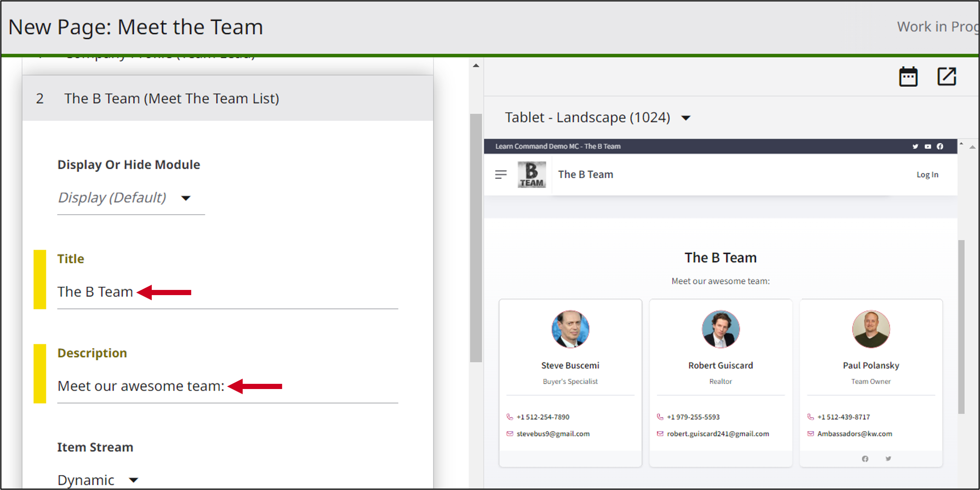Click email icon on Robert Guiscard card
Image resolution: width=980 pixels, height=490 pixels.
coord(660,434)
